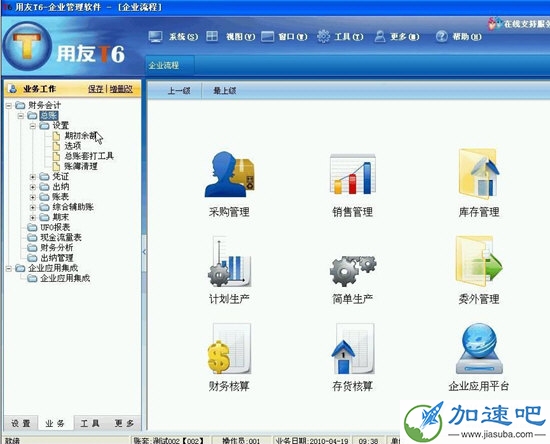Expand the 凭证 tree node
The width and height of the screenshot is (550, 444).
click(33, 177)
